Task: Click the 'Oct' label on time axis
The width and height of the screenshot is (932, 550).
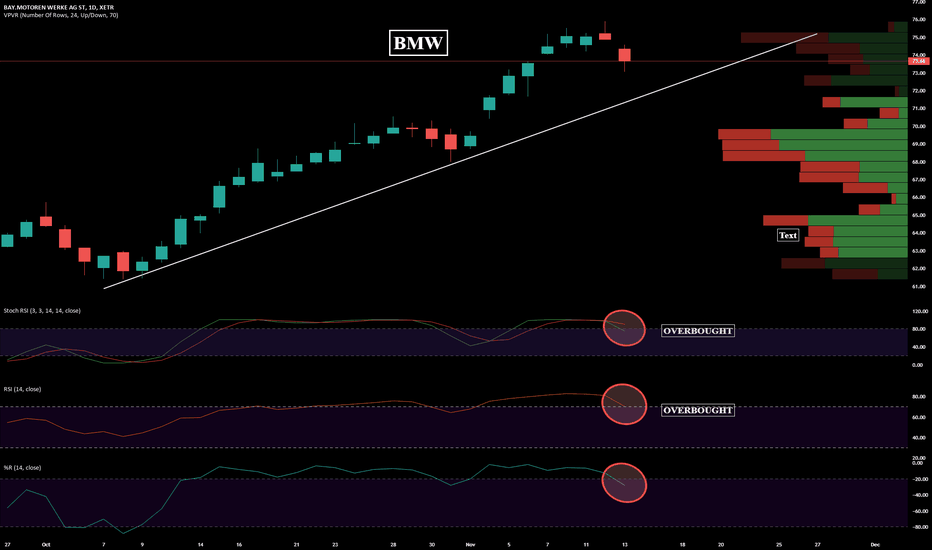Action: click(x=46, y=545)
